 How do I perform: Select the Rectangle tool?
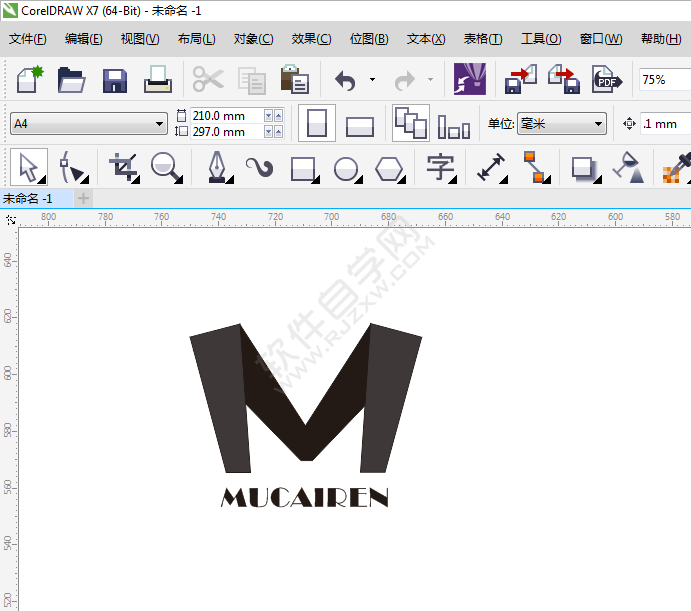point(304,169)
